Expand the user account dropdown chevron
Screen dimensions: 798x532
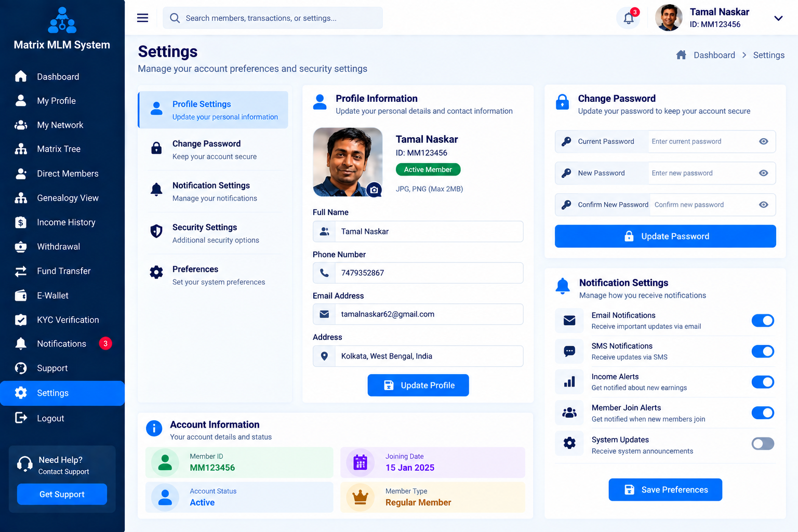(778, 18)
